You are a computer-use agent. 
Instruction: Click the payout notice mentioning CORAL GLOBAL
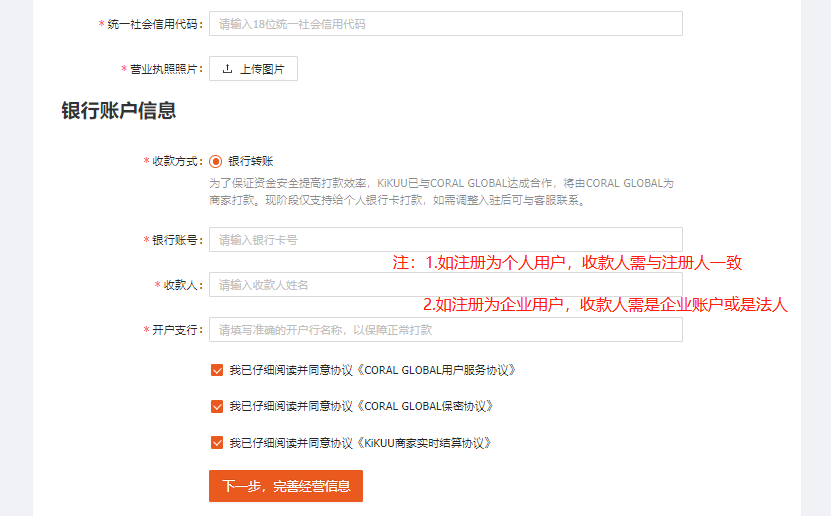coord(441,192)
